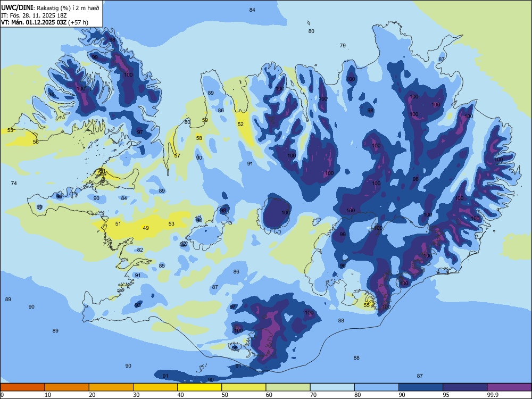Image resolution: width=532 pixels, height=399 pixels.
Task: Click the map value '56'
Action: click(x=36, y=142)
